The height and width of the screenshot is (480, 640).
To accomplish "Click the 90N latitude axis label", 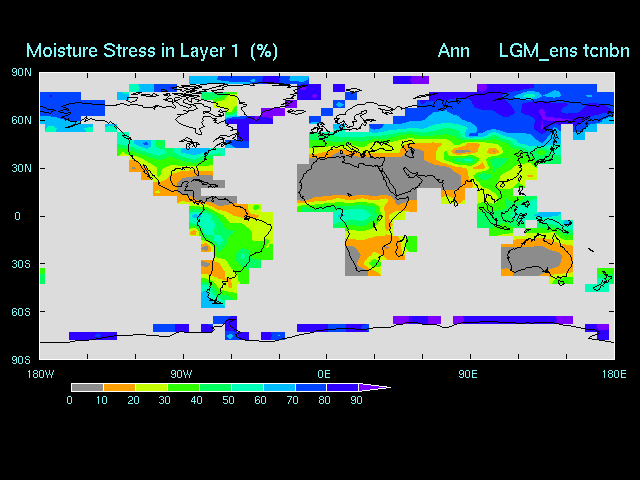I will click(x=21, y=72).
